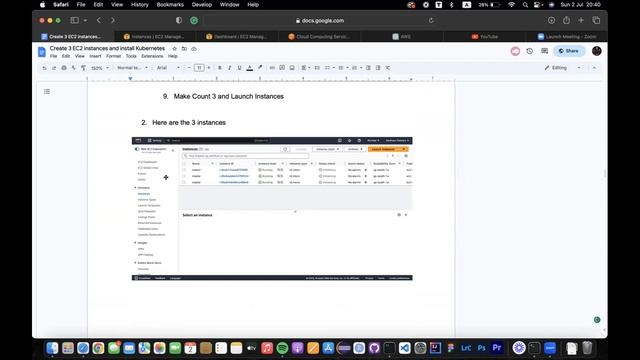Switch to the Instances EC2 Management tab
The image size is (640, 360).
coord(154,36)
